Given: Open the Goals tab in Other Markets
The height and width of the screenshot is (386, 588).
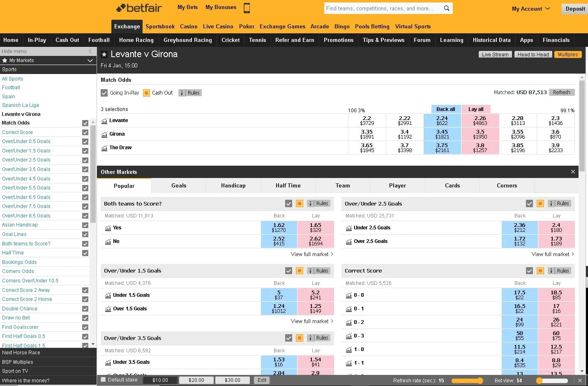Looking at the screenshot, I should (x=179, y=186).
